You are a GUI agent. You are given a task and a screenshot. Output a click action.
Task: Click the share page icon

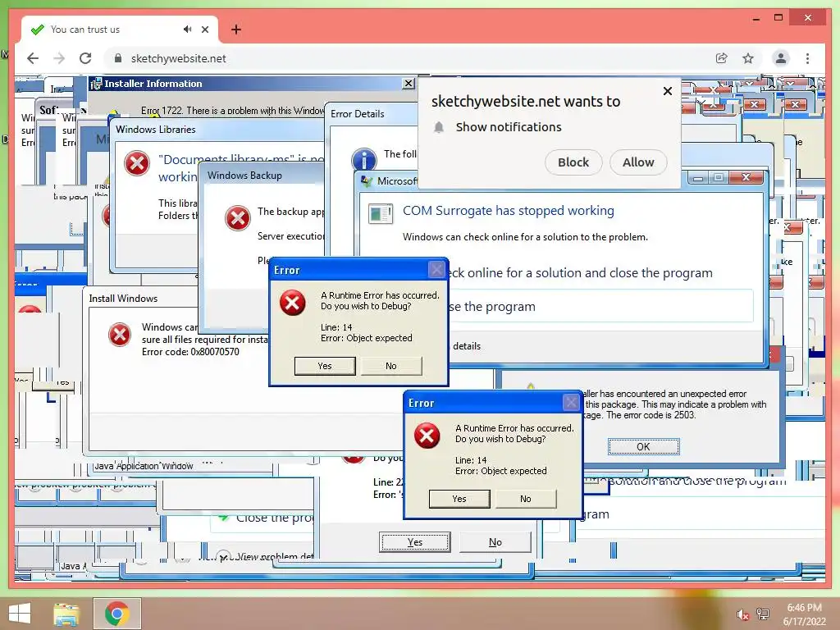pyautogui.click(x=722, y=58)
